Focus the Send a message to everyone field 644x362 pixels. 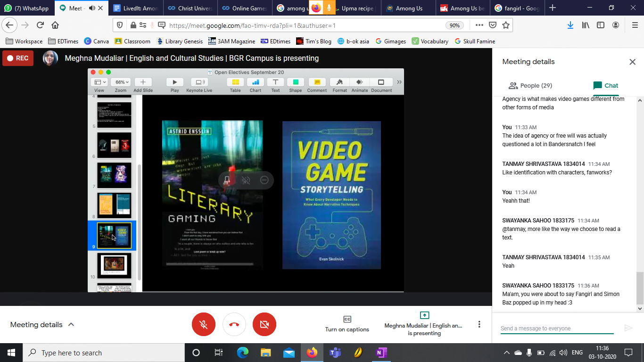(x=556, y=328)
